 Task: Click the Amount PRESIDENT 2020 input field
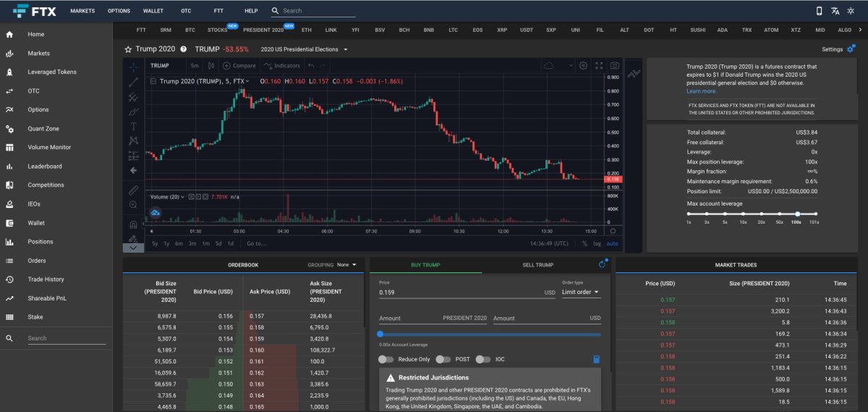point(433,319)
